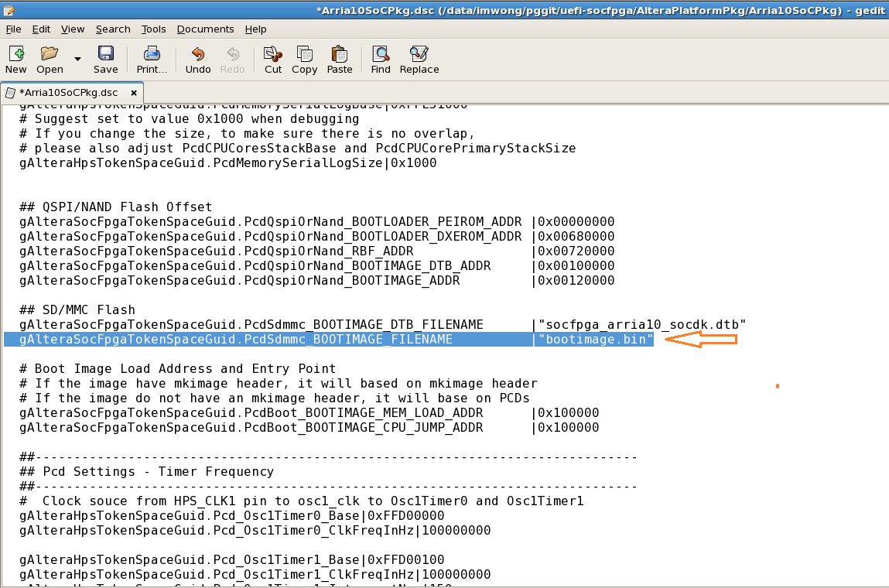Click the Pcd_Osc1Timer1_Base|0xFFD00100 line
This screenshot has width=889, height=588.
232,559
